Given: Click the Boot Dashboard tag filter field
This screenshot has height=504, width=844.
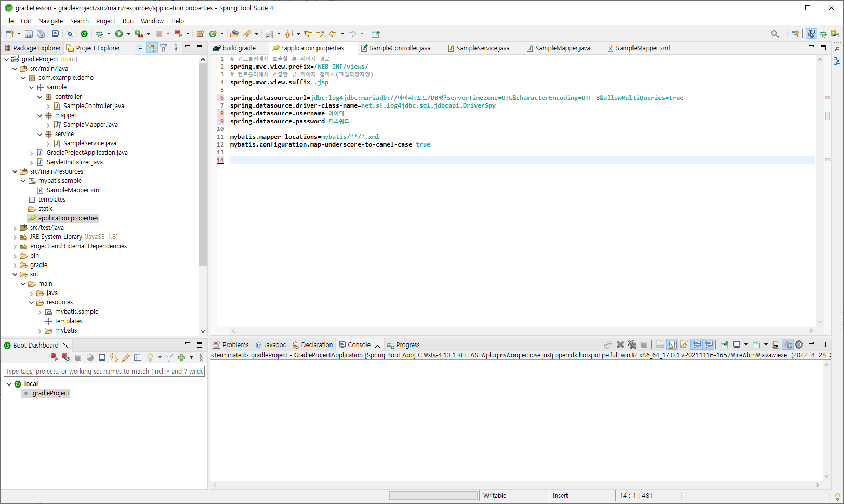Looking at the screenshot, I should pyautogui.click(x=104, y=371).
